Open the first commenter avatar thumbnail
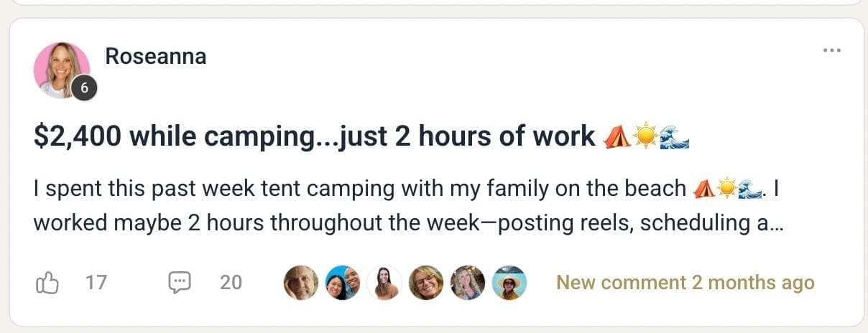 click(x=301, y=283)
